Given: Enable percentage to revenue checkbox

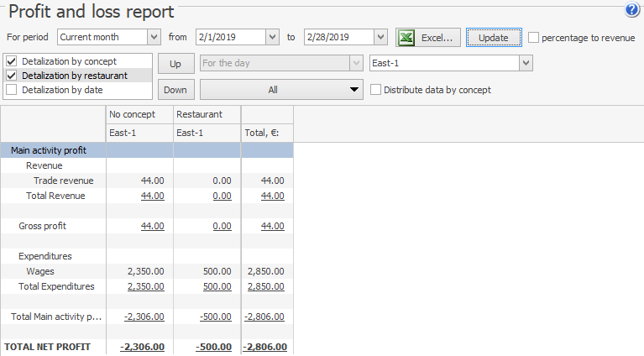Looking at the screenshot, I should [534, 38].
